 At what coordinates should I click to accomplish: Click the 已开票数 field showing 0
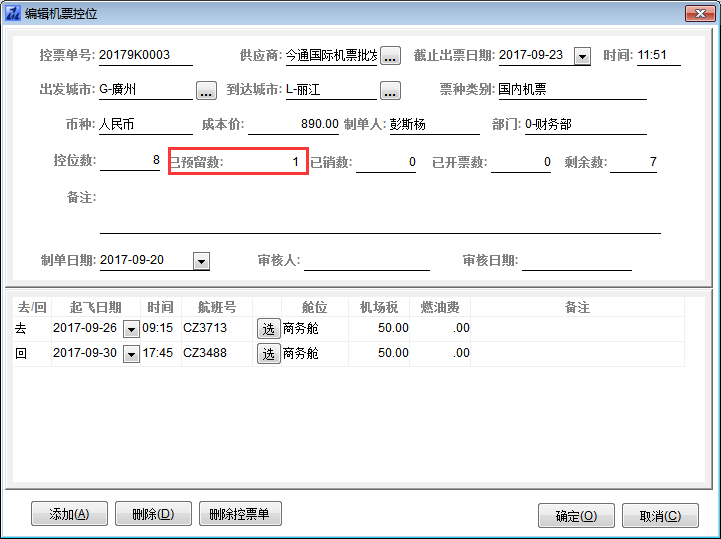(x=521, y=162)
